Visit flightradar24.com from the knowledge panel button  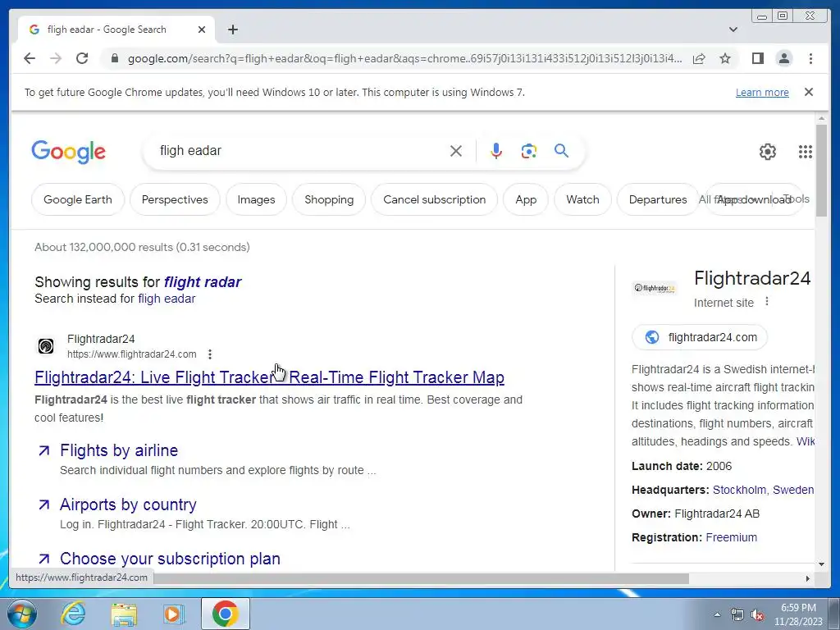700,337
